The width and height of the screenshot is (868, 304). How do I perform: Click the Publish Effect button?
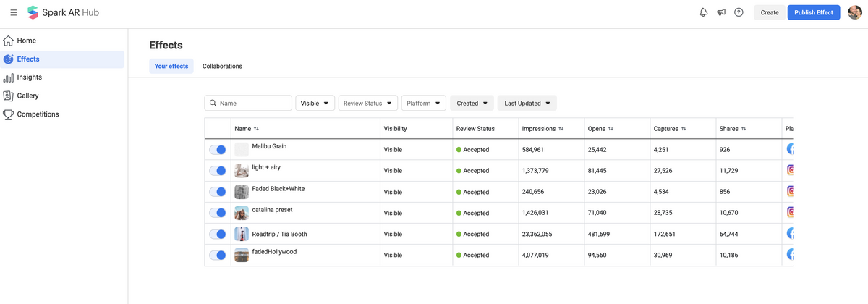coord(814,12)
